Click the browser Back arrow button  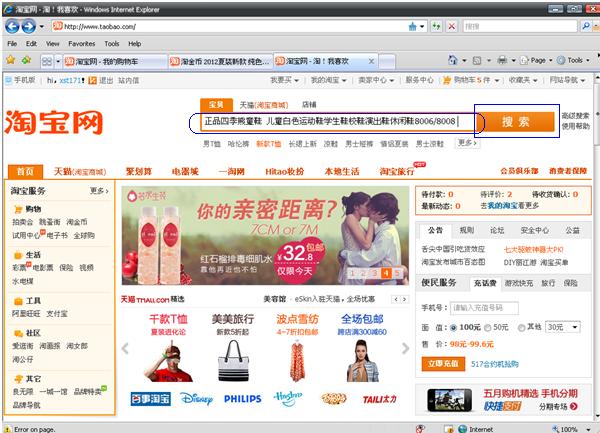pos(12,26)
